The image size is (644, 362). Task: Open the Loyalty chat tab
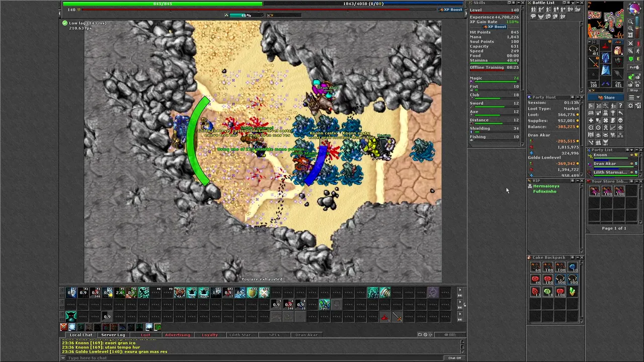pyautogui.click(x=210, y=335)
